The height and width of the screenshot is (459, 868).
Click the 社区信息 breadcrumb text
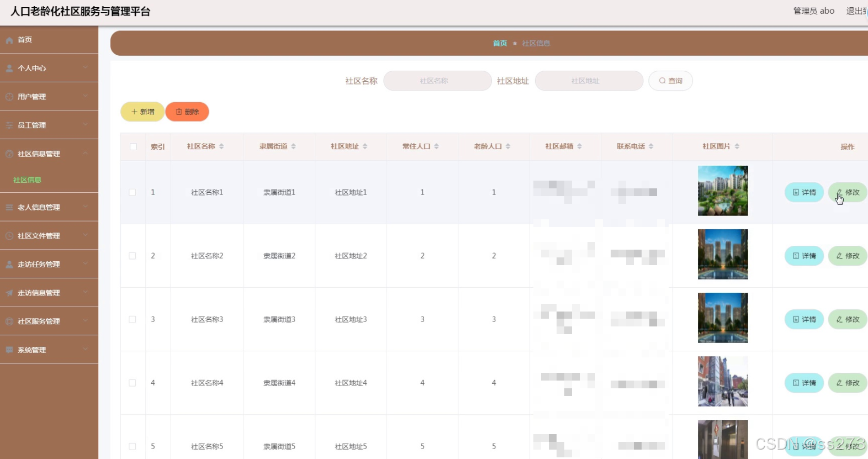[x=536, y=43]
